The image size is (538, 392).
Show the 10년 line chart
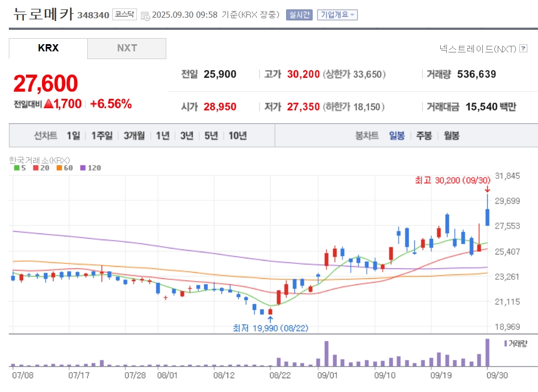238,135
